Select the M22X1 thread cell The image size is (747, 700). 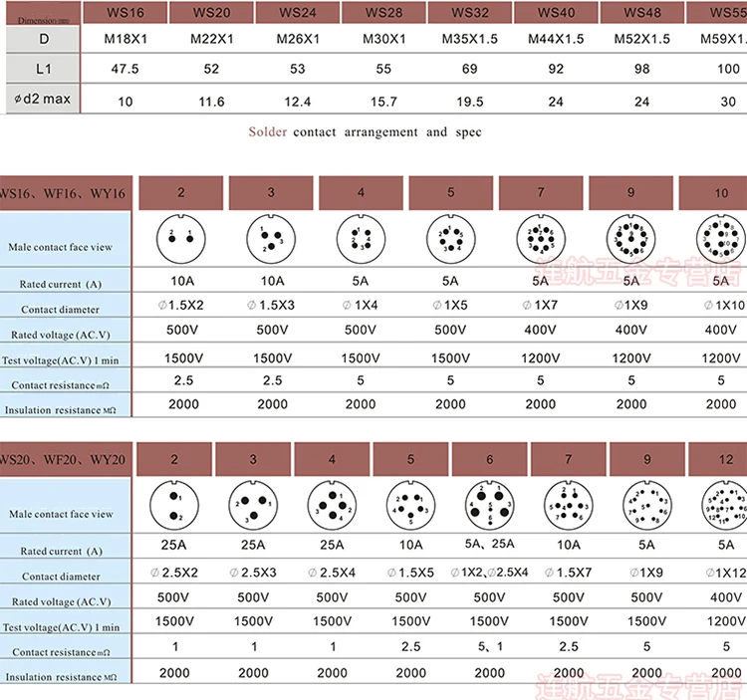pos(211,39)
